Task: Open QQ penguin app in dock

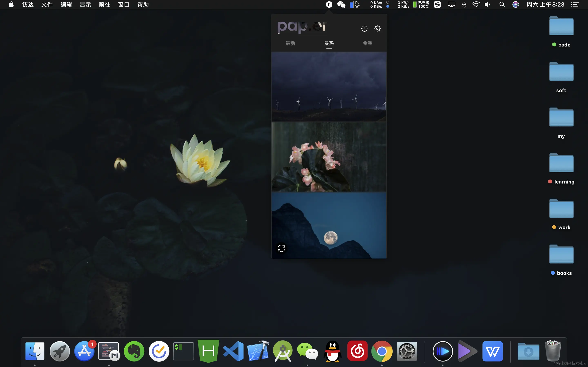Action: (x=332, y=351)
